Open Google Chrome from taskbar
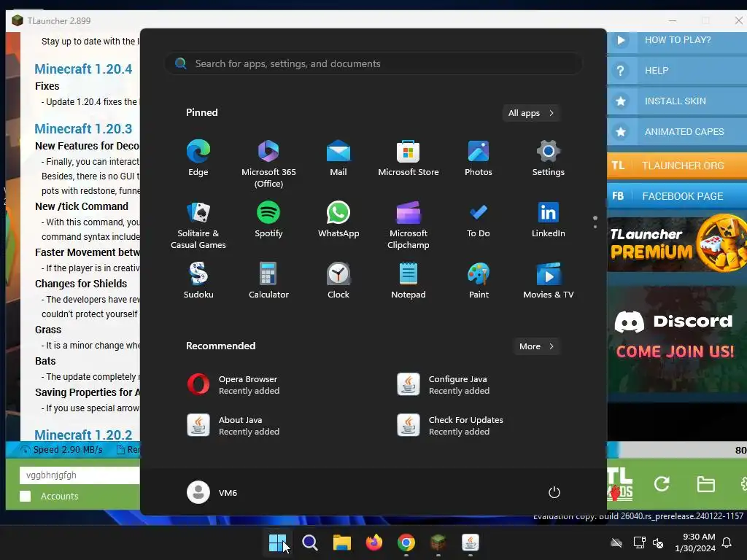Screen dimensions: 747x560 [x=406, y=542]
